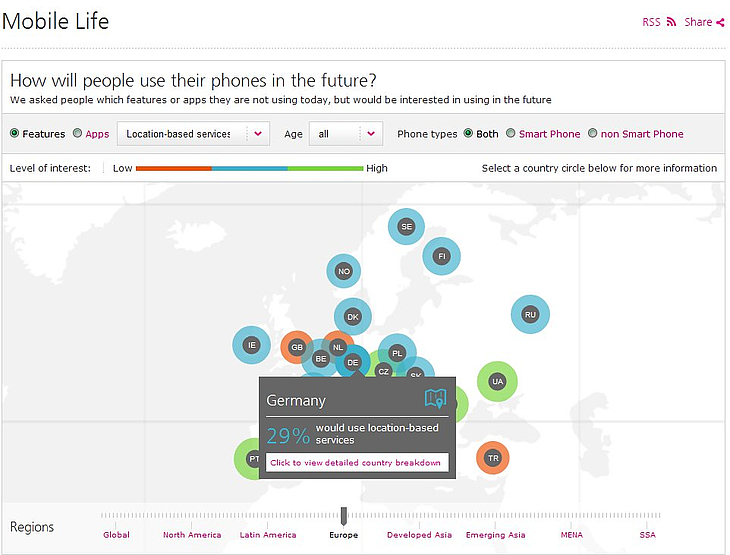Click the map icon in Germany tooltip

coord(435,399)
